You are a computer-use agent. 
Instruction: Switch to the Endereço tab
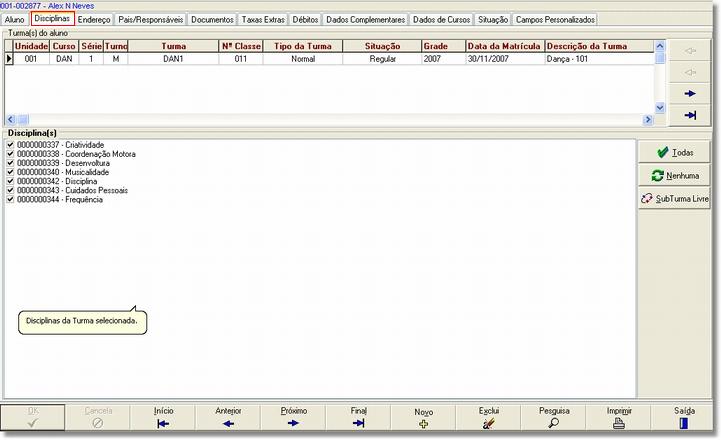[x=95, y=20]
